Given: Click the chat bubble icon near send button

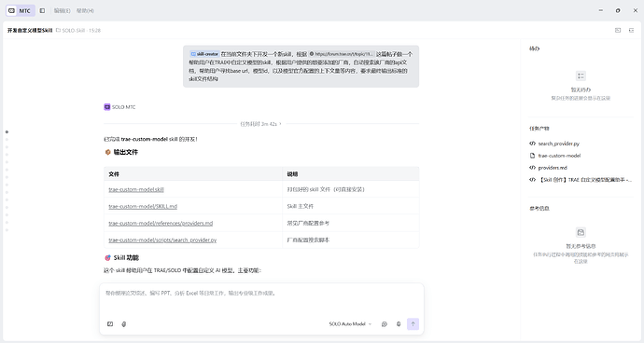Looking at the screenshot, I should 385,324.
